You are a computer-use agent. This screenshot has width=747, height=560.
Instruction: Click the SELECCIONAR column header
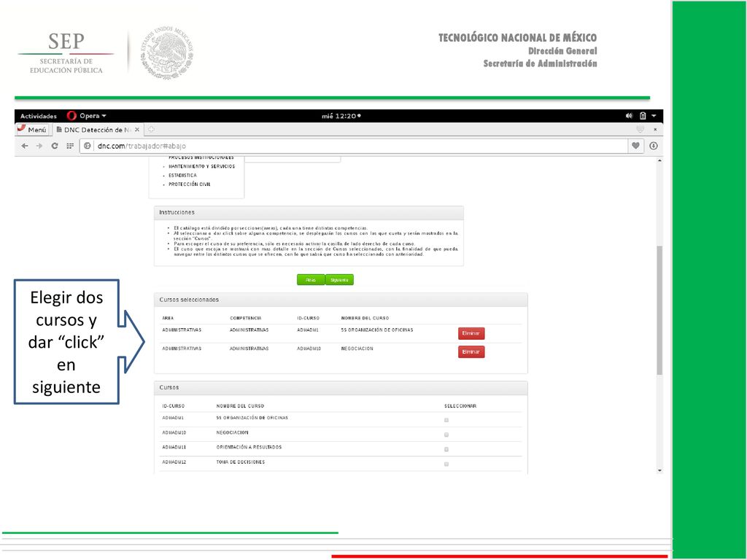460,406
